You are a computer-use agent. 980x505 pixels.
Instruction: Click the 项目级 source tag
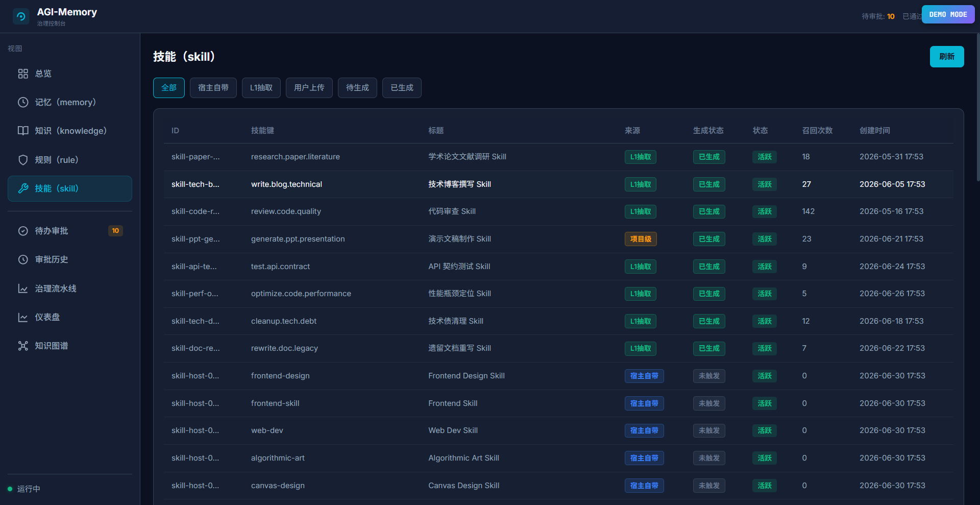click(641, 239)
